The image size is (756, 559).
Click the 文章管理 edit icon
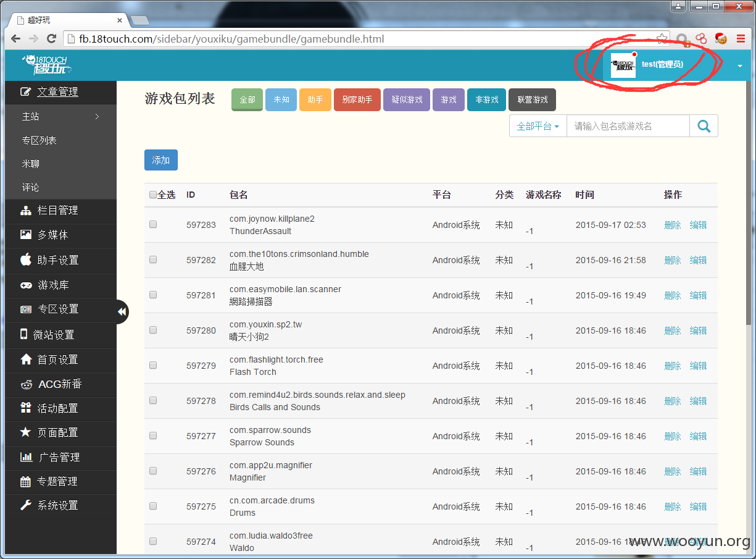click(25, 92)
